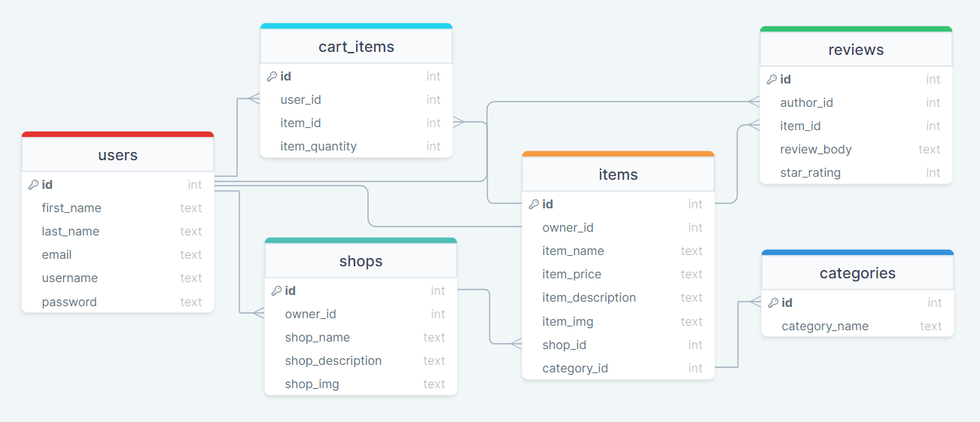980x422 pixels.
Task: Select the cart_items table header
Action: pos(357,47)
